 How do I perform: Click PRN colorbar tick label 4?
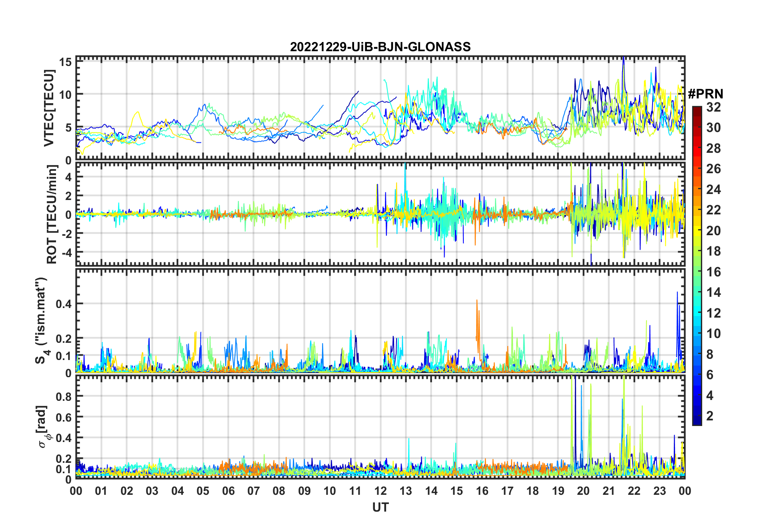[x=710, y=396]
